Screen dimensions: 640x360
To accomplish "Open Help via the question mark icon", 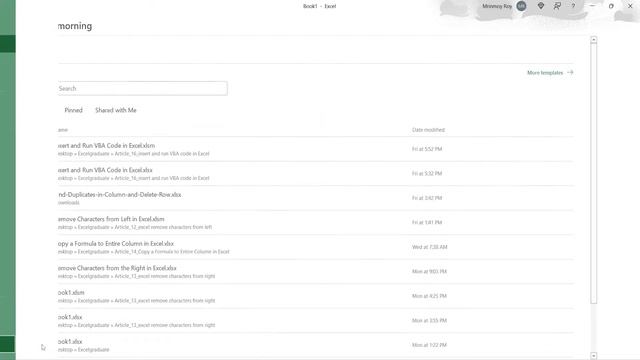I will pos(573,6).
